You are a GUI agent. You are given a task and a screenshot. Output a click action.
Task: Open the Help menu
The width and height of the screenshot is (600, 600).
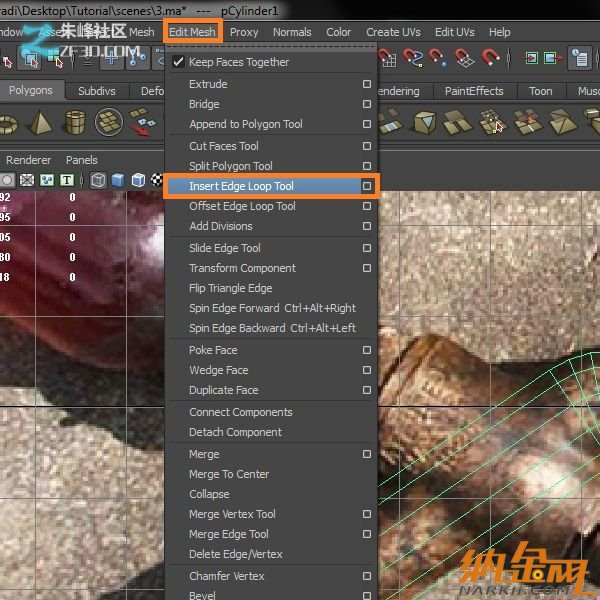point(499,32)
